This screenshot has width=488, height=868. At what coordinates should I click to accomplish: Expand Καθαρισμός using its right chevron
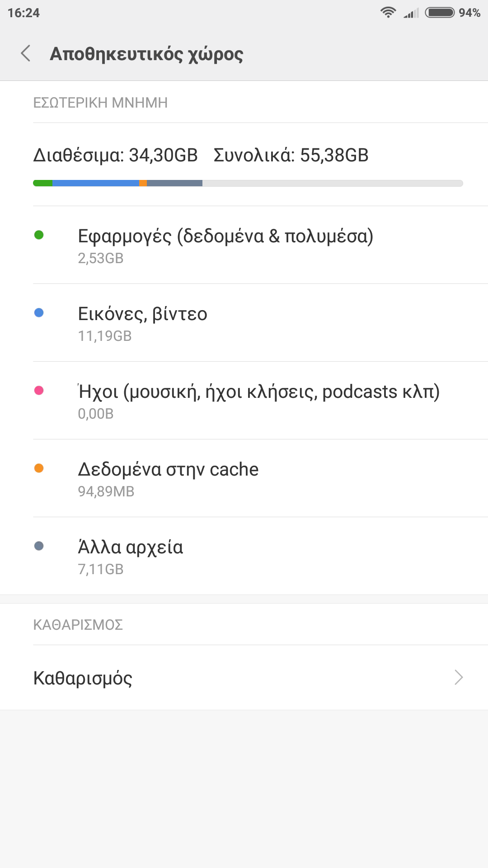pyautogui.click(x=459, y=677)
